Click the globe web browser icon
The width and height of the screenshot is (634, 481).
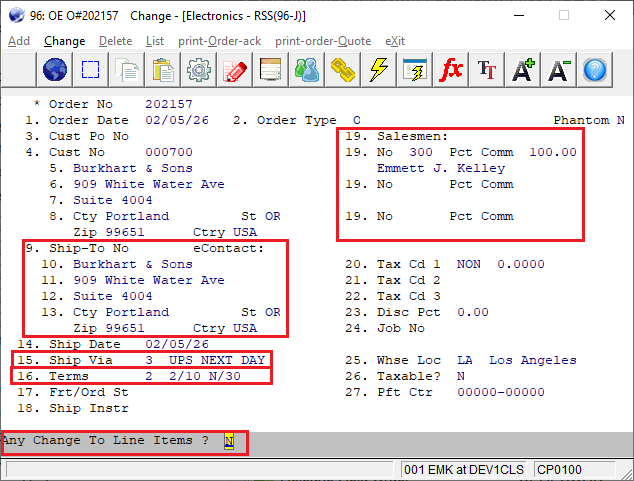(56, 70)
